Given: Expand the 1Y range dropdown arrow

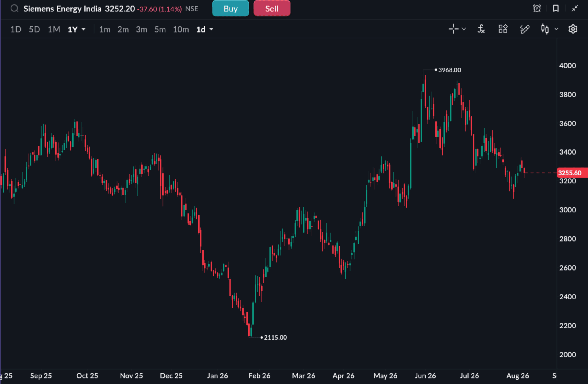Looking at the screenshot, I should pyautogui.click(x=83, y=29).
